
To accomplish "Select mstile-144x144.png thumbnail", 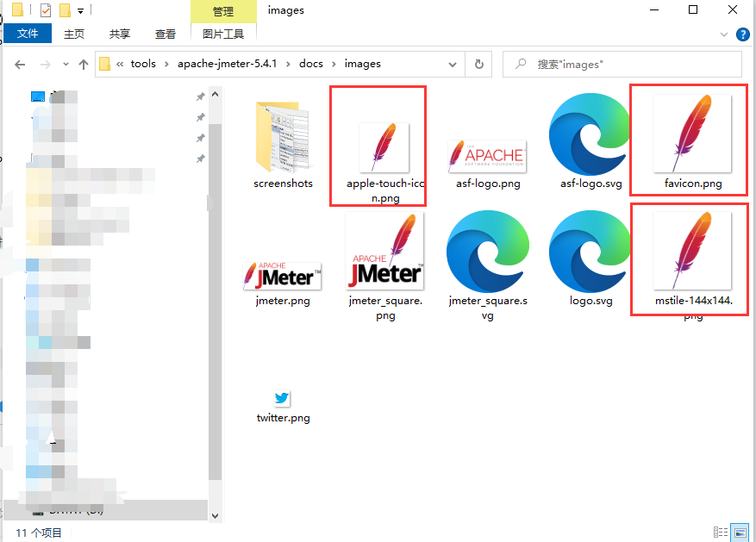I will [x=692, y=251].
